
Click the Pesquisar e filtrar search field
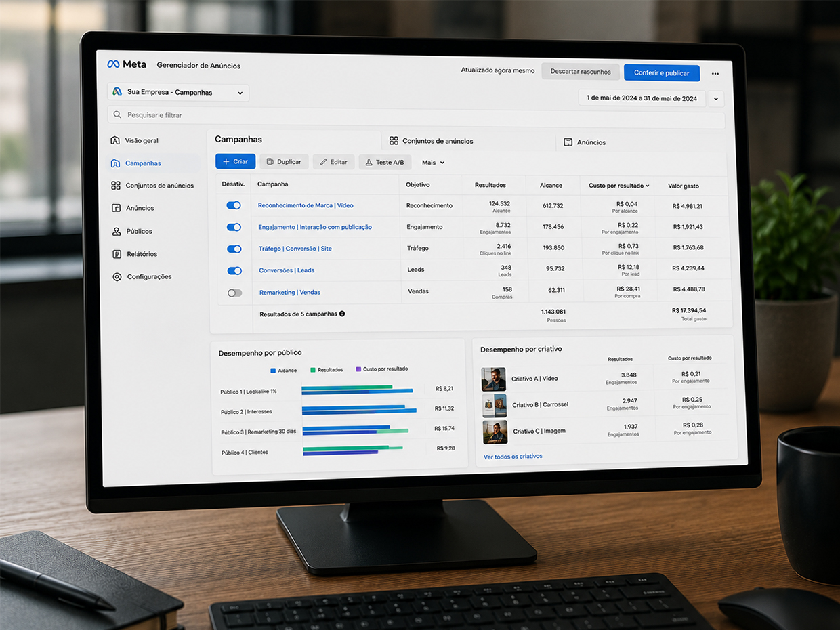point(416,119)
